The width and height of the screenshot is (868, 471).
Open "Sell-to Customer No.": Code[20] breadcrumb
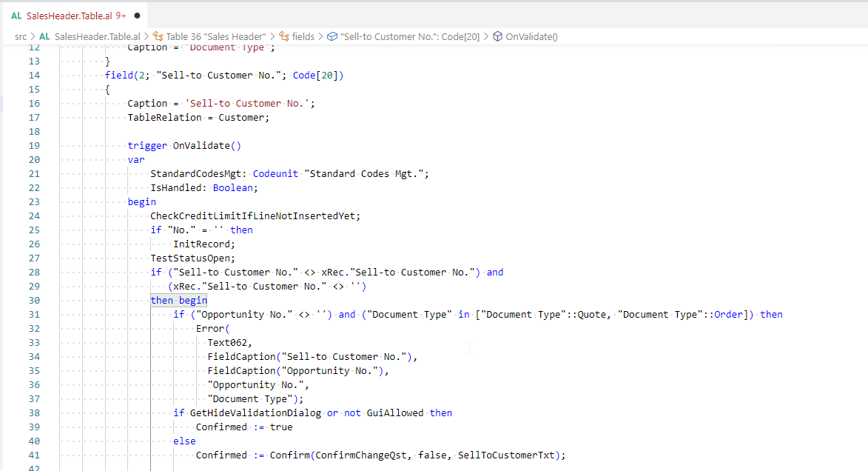(x=410, y=36)
